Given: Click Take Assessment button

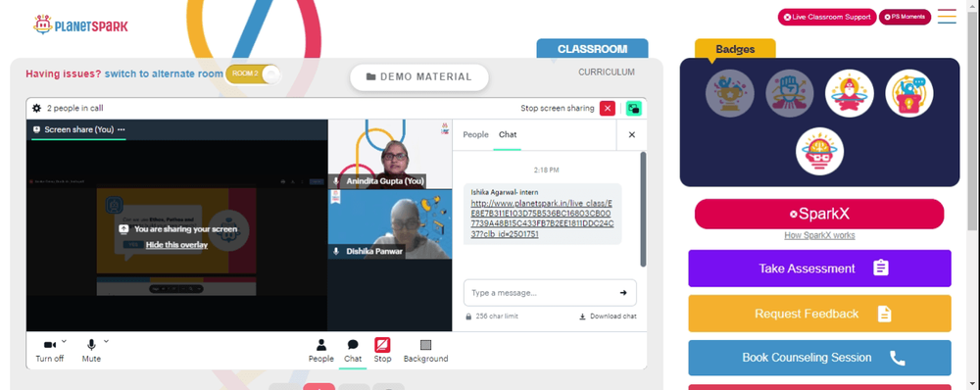Looking at the screenshot, I should (x=819, y=268).
